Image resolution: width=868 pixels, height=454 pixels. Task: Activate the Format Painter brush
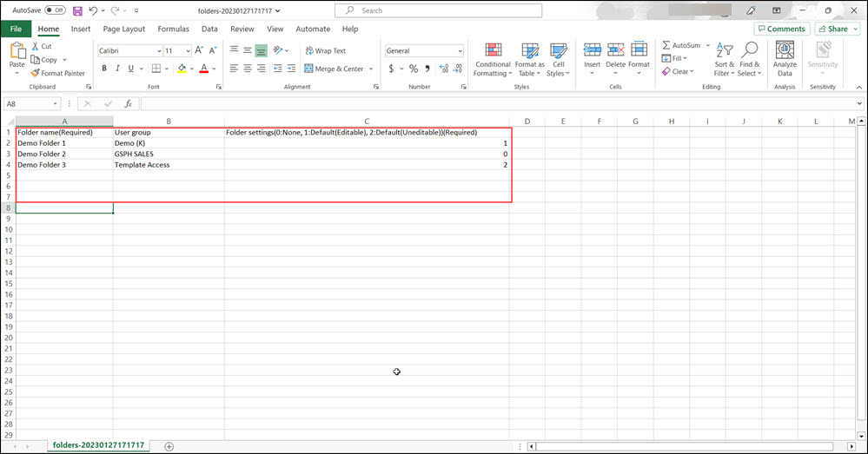click(58, 73)
